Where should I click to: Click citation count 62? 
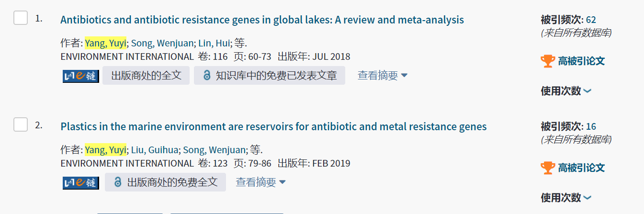tap(591, 20)
